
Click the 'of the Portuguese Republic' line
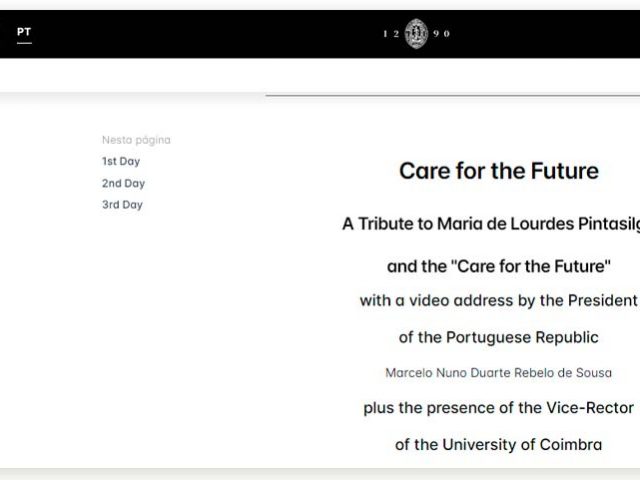click(498, 337)
